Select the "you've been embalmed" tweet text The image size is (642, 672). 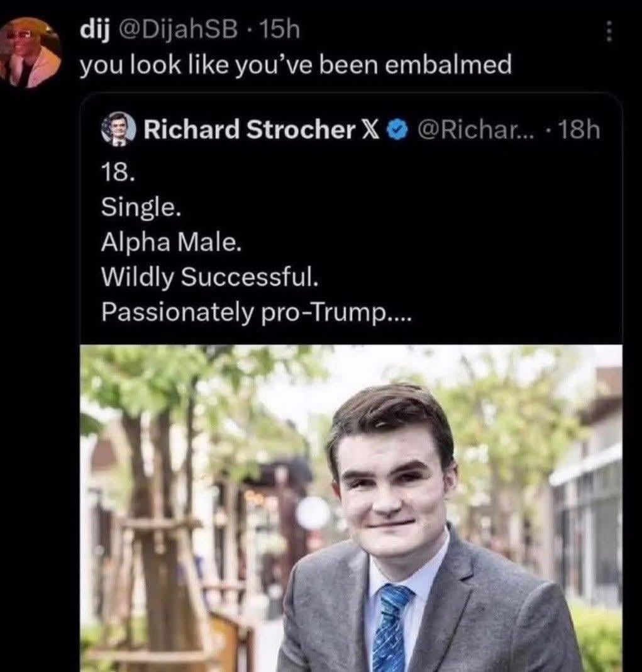tap(295, 66)
